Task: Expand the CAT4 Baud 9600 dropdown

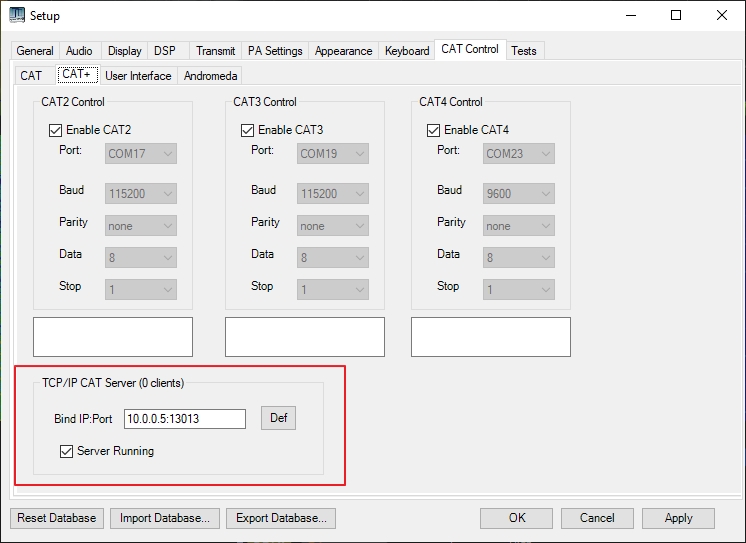Action: coord(519,194)
